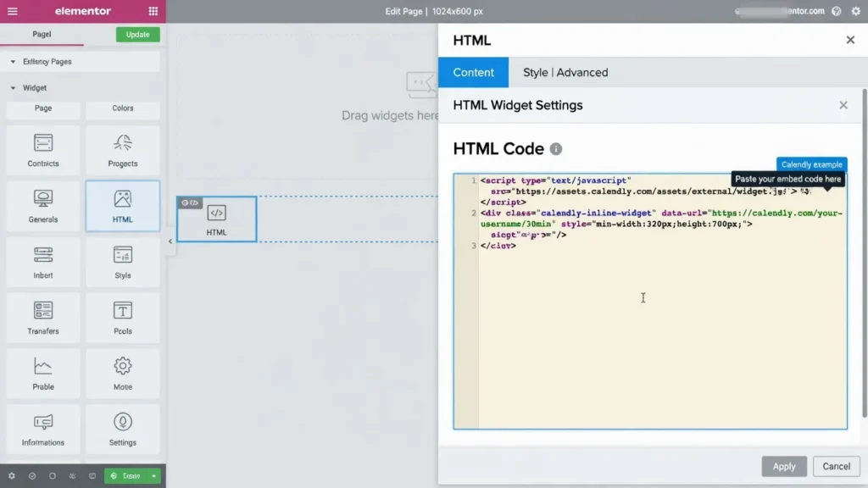
Task: Switch to the Content tab
Action: coord(473,73)
